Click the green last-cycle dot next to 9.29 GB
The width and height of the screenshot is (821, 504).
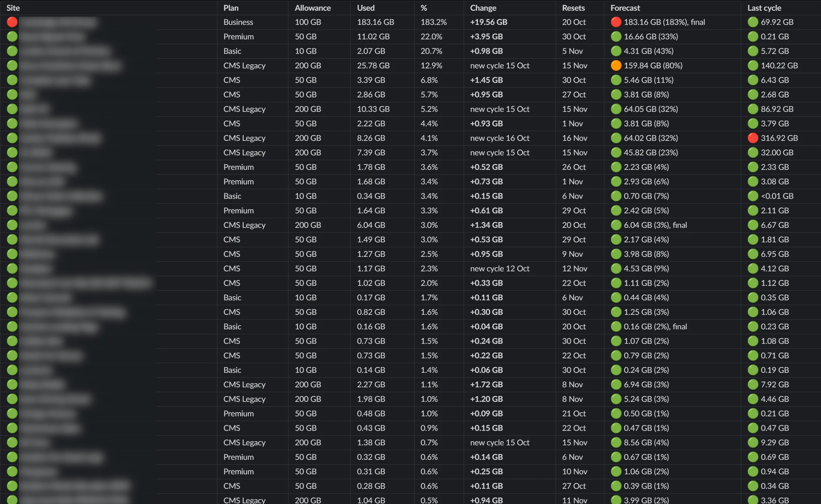pyautogui.click(x=753, y=443)
